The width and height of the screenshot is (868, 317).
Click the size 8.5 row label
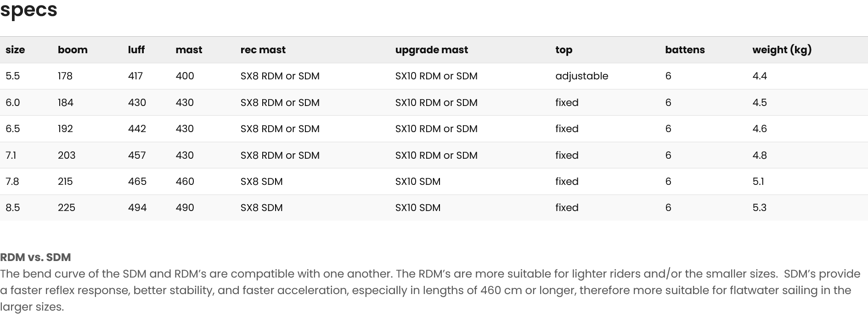pyautogui.click(x=13, y=208)
